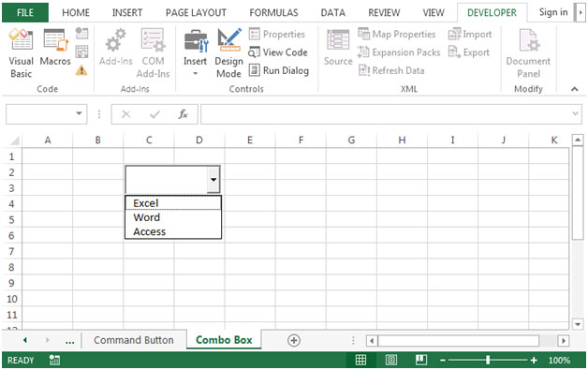The width and height of the screenshot is (588, 370).
Task: Click the zoom slider handle
Action: [488, 361]
